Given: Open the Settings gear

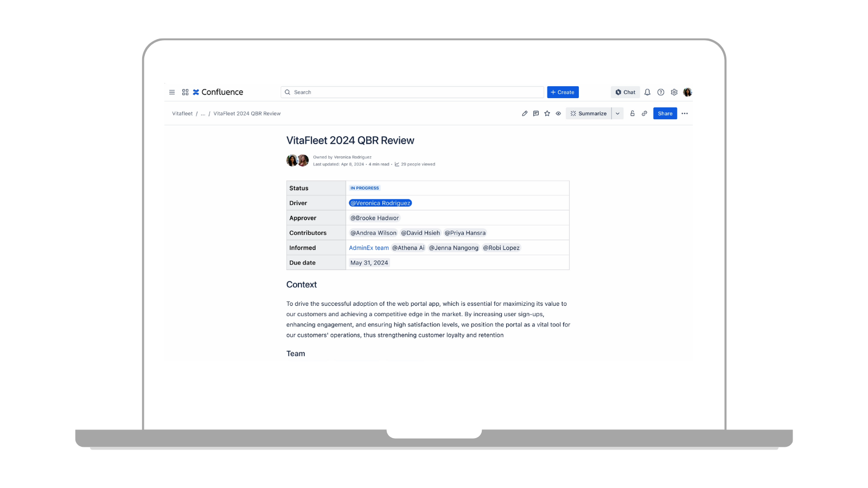Looking at the screenshot, I should (674, 92).
